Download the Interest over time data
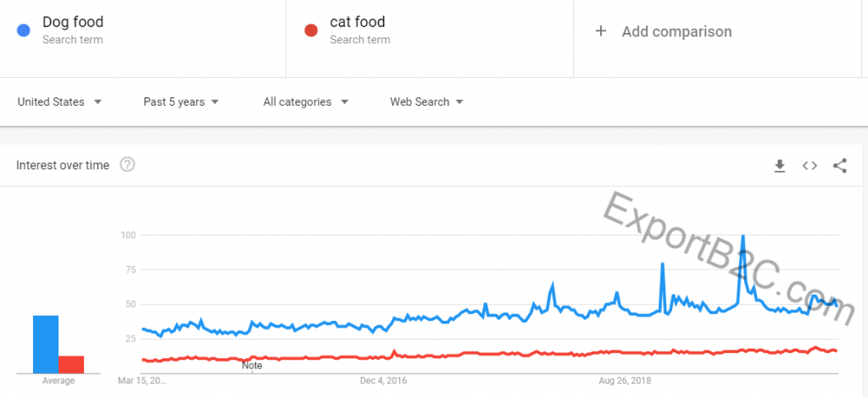 [780, 166]
